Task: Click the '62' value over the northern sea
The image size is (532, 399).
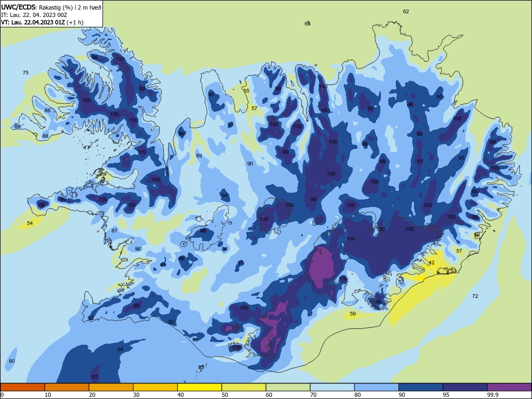Action: (406, 12)
